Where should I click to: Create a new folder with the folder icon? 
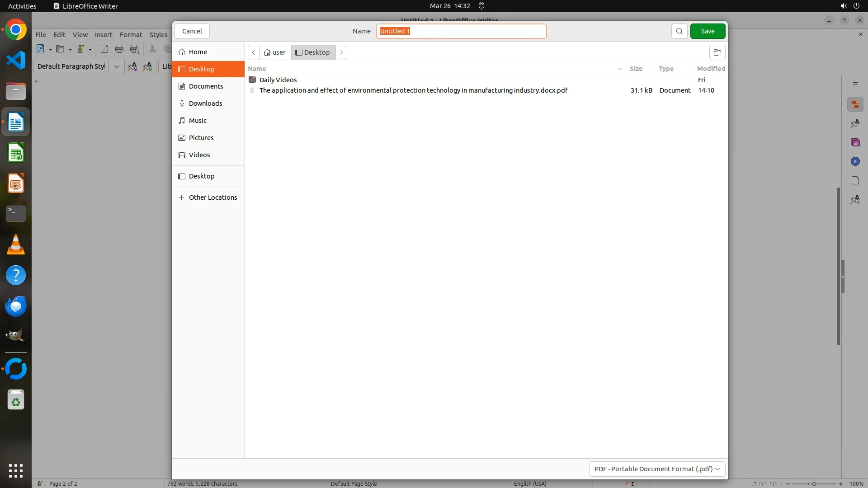point(717,52)
